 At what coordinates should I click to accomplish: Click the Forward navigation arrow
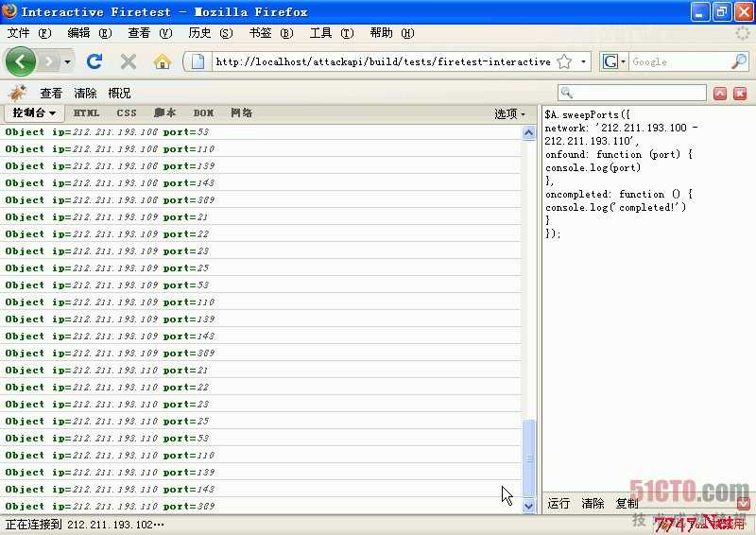[x=49, y=61]
